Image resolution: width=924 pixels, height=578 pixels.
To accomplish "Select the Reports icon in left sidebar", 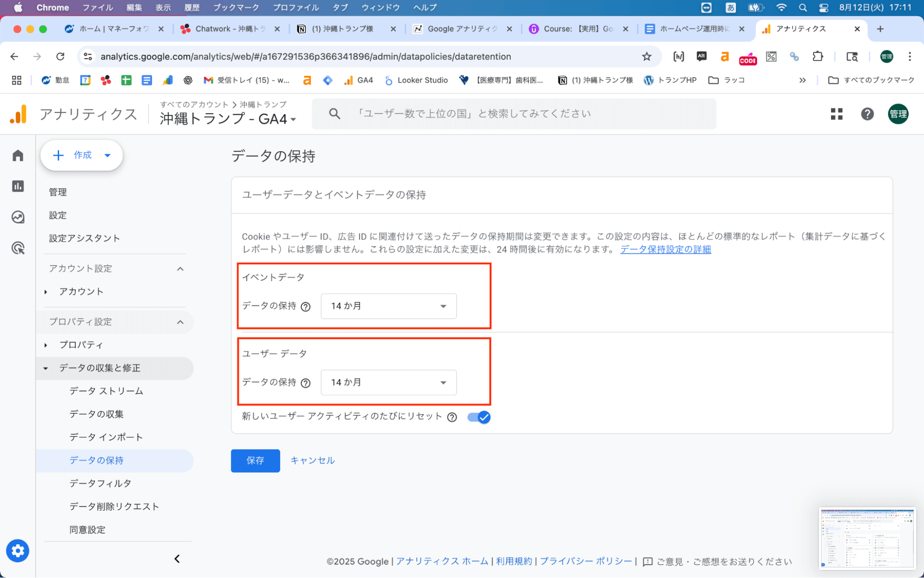I will tap(18, 186).
